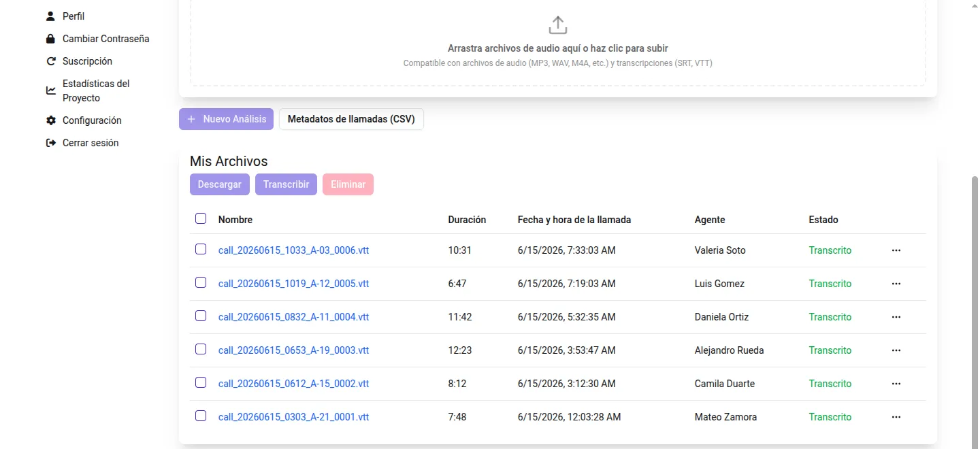Check the box for call_20260615_0653_A-19_0003.vtt
This screenshot has height=449, width=980.
click(201, 349)
